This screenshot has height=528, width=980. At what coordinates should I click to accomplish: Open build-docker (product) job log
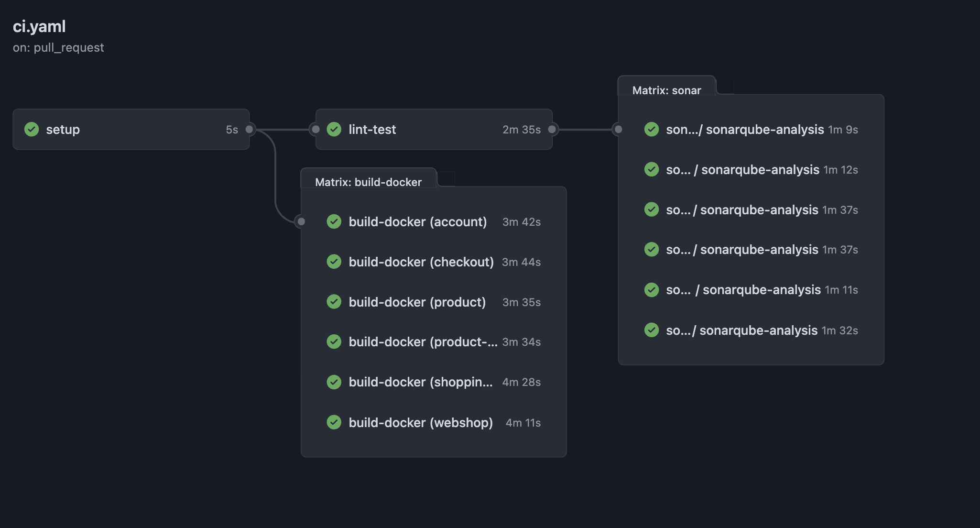(x=417, y=302)
